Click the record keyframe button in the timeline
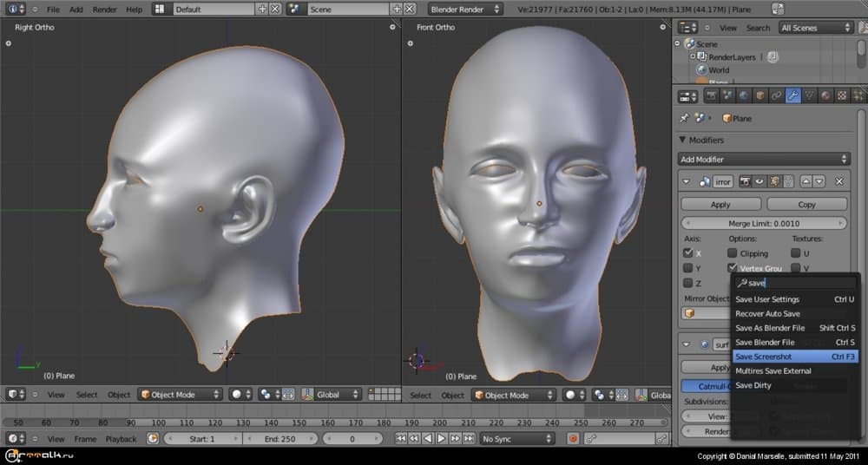 (573, 439)
